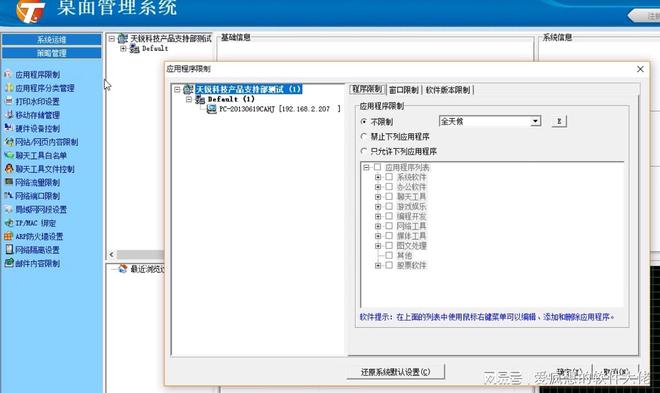660x393 pixels.
Task: Open 网站/网页内容限制 sidebar item
Action: pyautogui.click(x=41, y=142)
